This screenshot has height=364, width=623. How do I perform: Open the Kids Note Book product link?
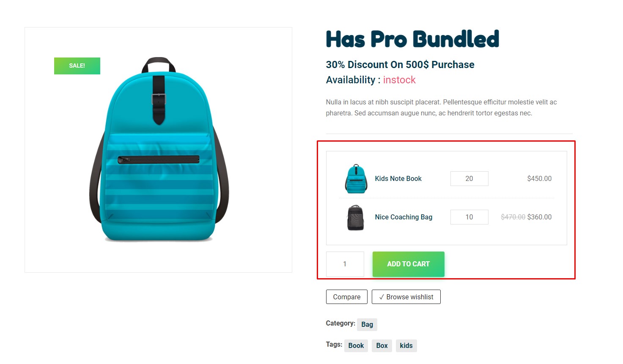tap(398, 179)
